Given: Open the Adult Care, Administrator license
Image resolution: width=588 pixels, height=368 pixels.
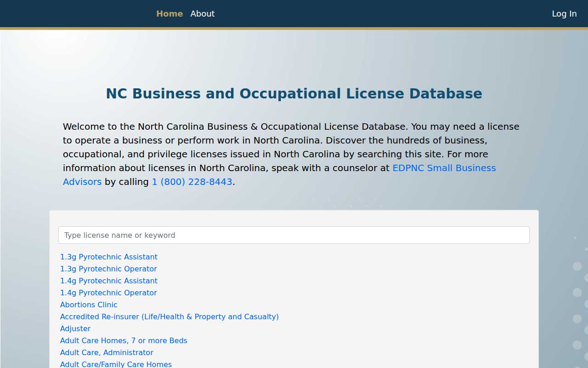Looking at the screenshot, I should pyautogui.click(x=107, y=352).
